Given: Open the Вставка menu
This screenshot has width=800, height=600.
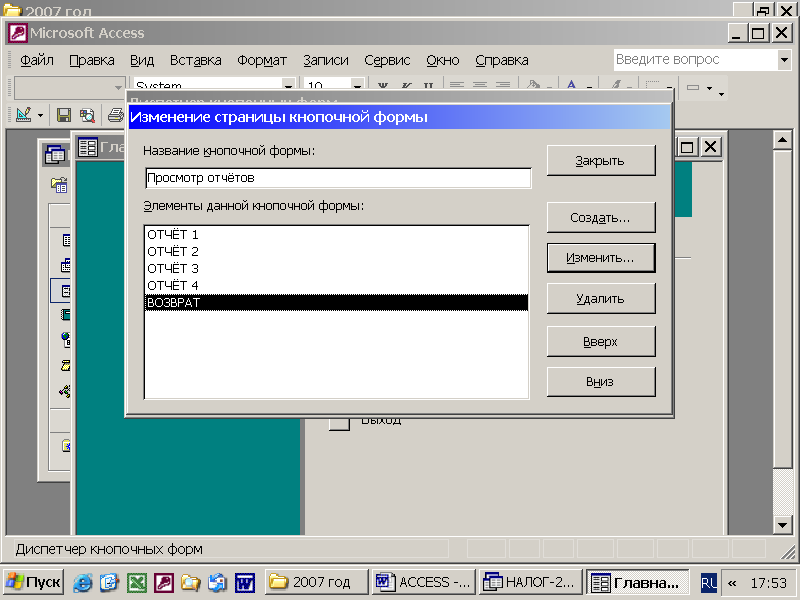Looking at the screenshot, I should tap(195, 60).
